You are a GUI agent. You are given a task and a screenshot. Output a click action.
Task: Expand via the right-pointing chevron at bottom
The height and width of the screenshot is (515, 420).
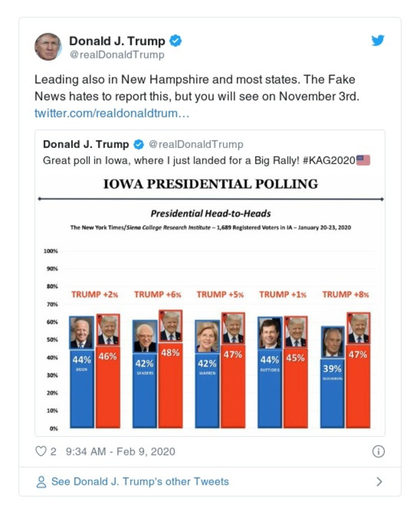[x=380, y=481]
